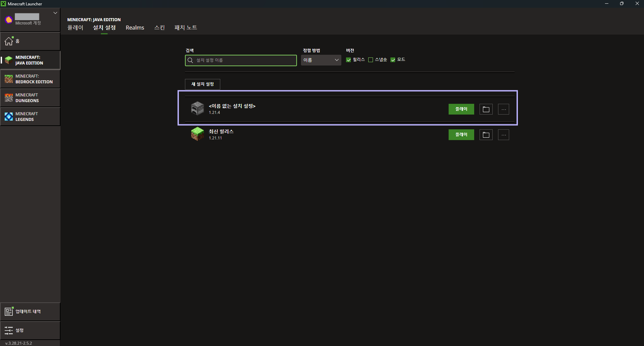Click the furnace icon of the 1.21.4 installation
Viewport: 644px width, 346px height.
point(197,109)
